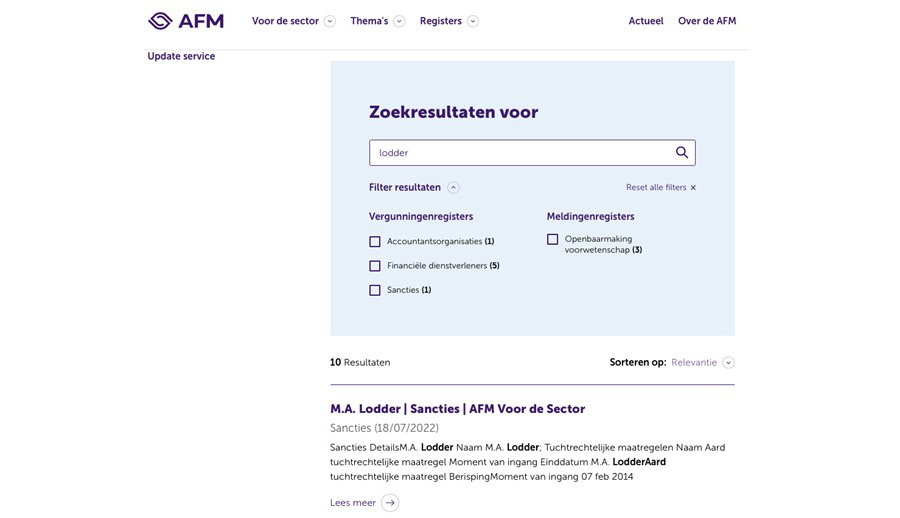This screenshot has width=900, height=518.
Task: Click the Lees meer arrow icon
Action: 390,503
